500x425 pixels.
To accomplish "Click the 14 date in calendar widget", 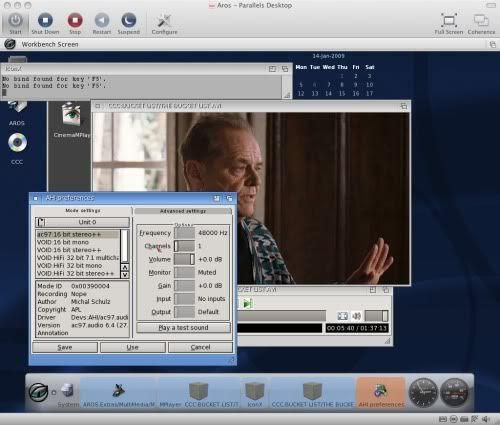I will (328, 94).
